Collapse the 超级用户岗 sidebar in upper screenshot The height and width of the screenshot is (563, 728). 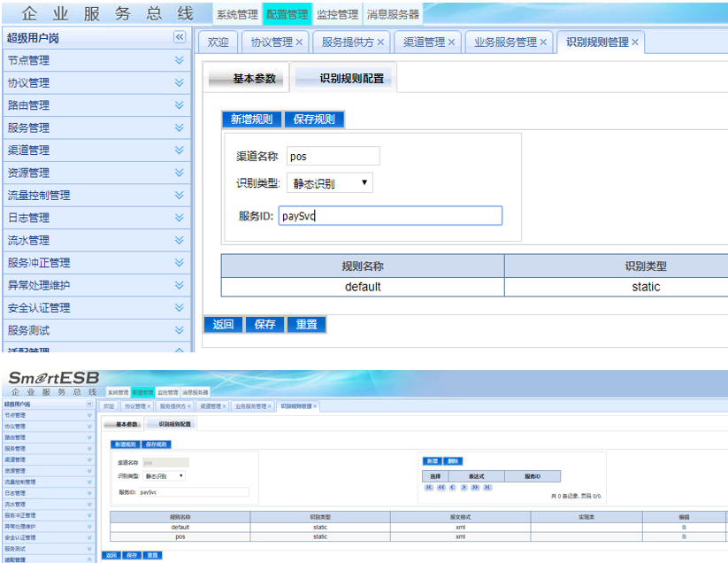point(180,37)
